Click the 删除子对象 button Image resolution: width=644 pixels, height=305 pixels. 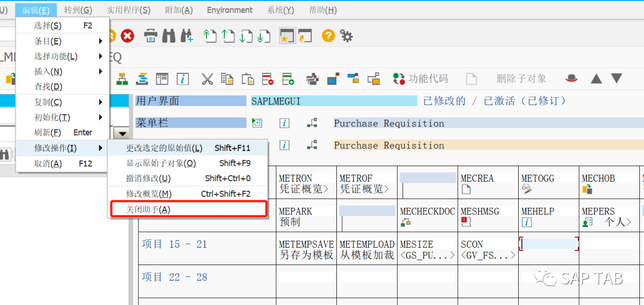click(x=521, y=79)
